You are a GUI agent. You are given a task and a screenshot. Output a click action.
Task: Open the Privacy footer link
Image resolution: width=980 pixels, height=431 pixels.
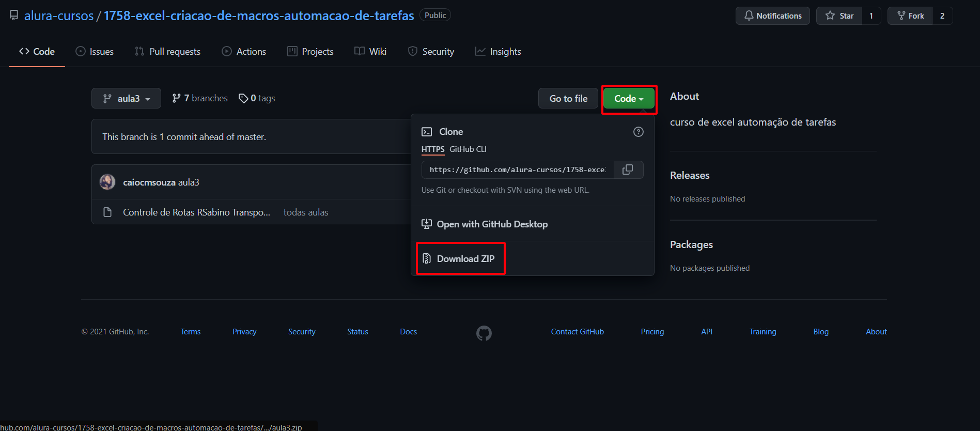tap(244, 332)
